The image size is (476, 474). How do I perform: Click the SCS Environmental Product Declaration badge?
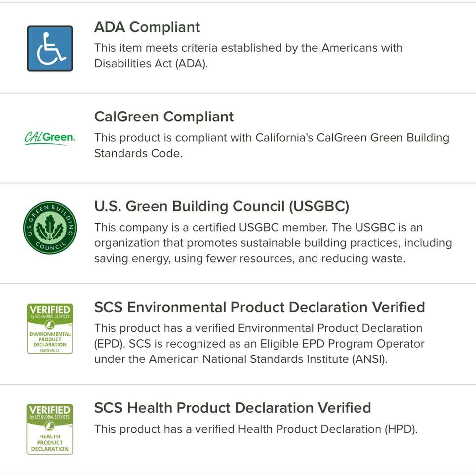tap(49, 328)
